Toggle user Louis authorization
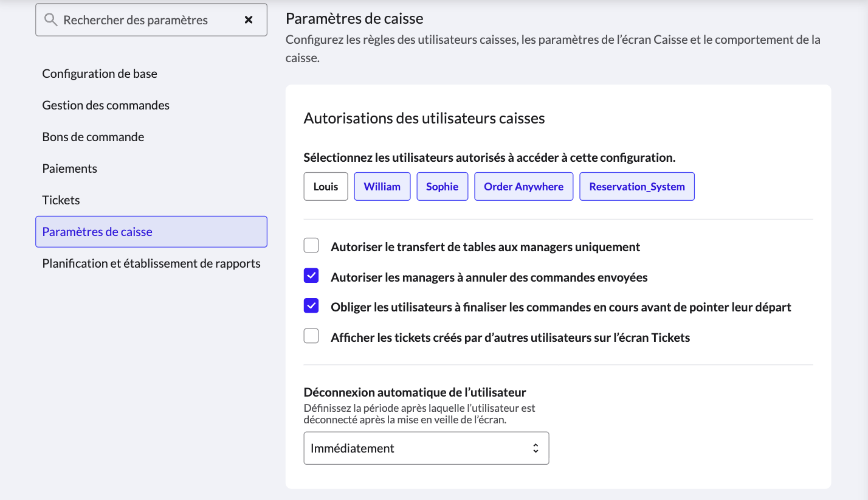This screenshot has width=868, height=500. point(326,187)
